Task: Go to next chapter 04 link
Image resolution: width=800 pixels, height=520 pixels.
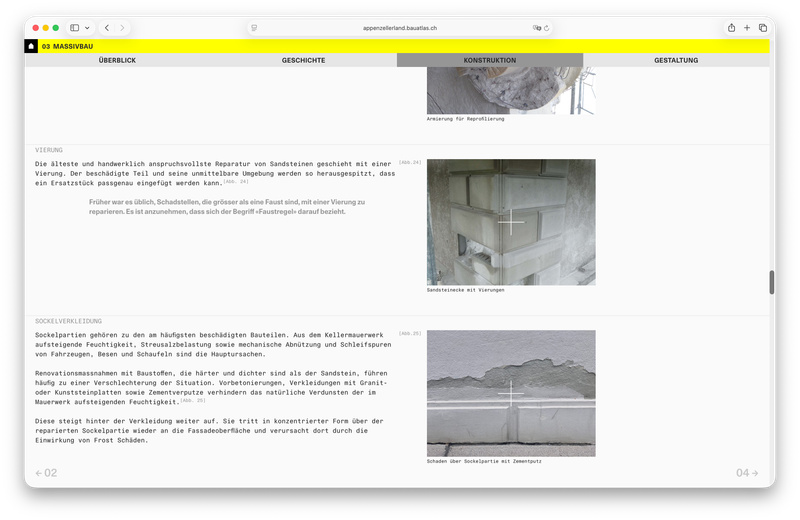Action: point(747,473)
